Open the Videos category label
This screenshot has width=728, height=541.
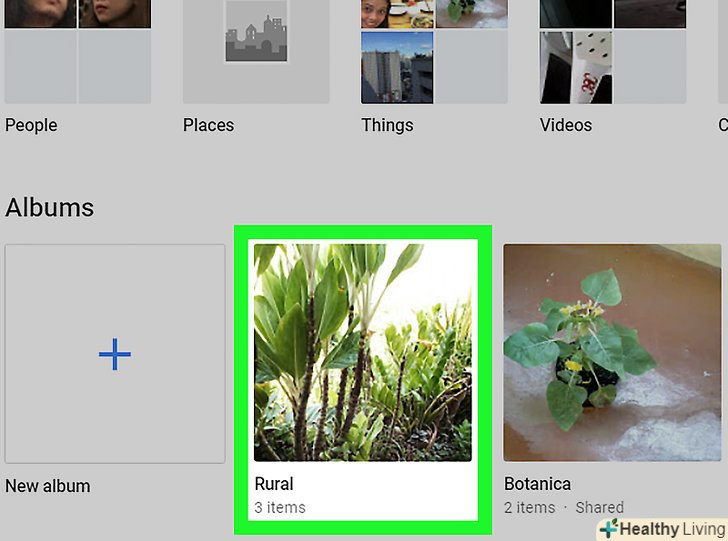tap(566, 125)
